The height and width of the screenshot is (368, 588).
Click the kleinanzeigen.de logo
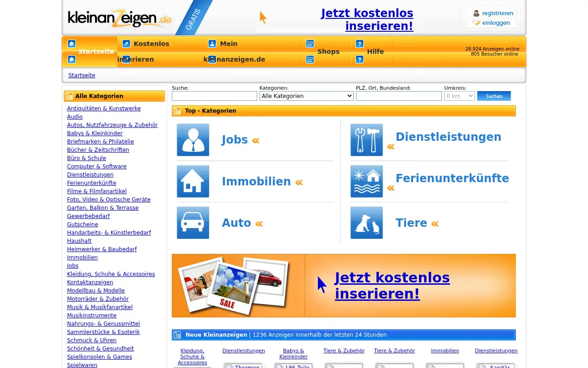pos(119,18)
